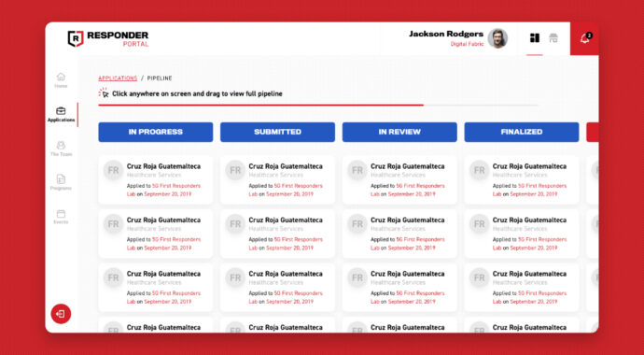The image size is (644, 355).
Task: Open Jackson Rodgers' profile avatar
Action: coord(497,38)
